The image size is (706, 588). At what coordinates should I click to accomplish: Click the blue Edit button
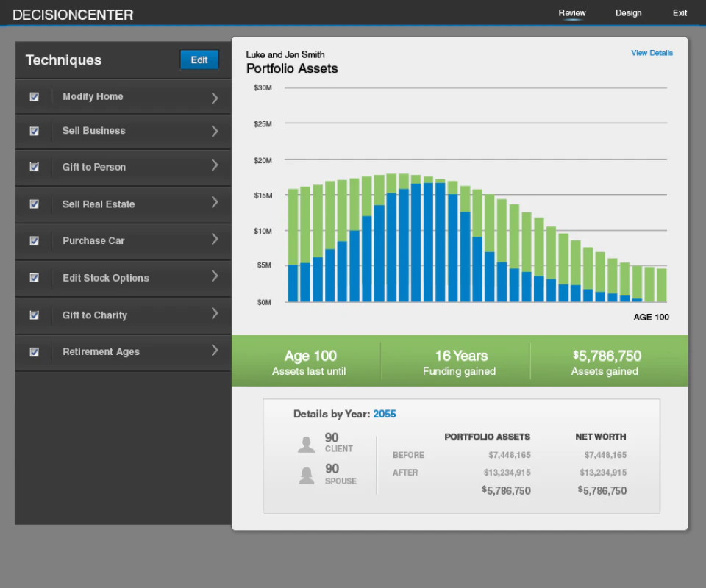(x=199, y=60)
